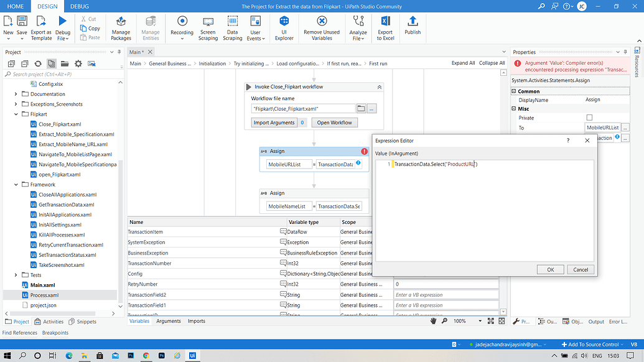This screenshot has width=644, height=362.
Task: Open Manage Packages
Action: [121, 29]
